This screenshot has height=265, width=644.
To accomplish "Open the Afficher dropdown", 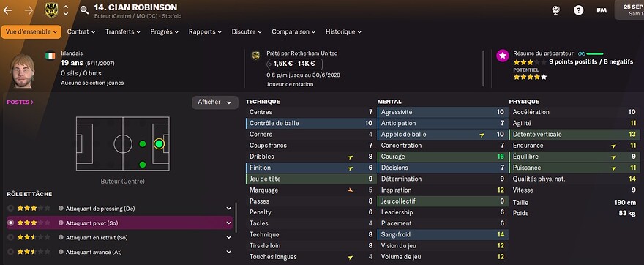I will (215, 102).
